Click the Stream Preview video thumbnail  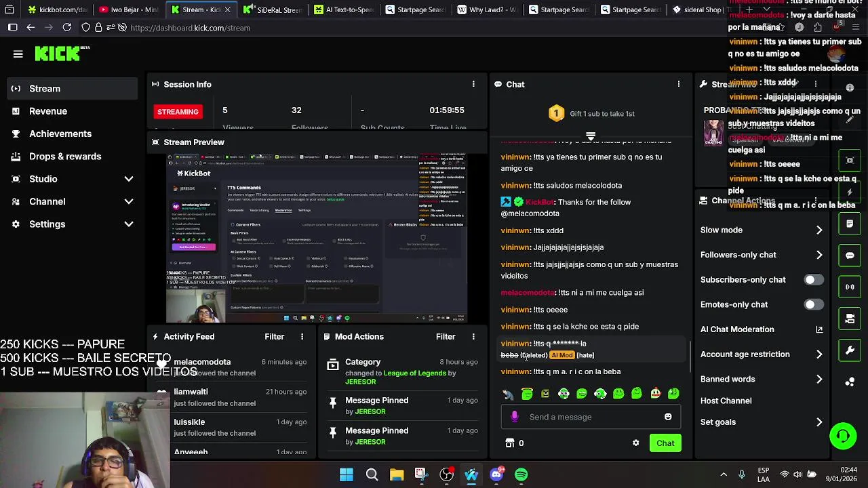coord(317,237)
